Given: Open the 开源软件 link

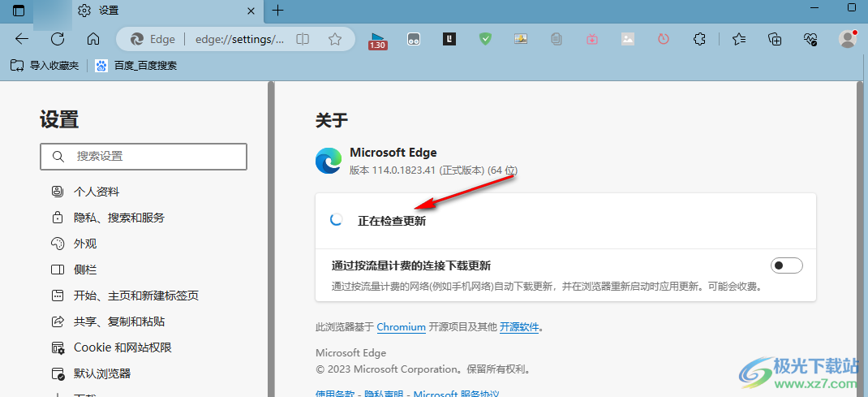Looking at the screenshot, I should click(519, 327).
